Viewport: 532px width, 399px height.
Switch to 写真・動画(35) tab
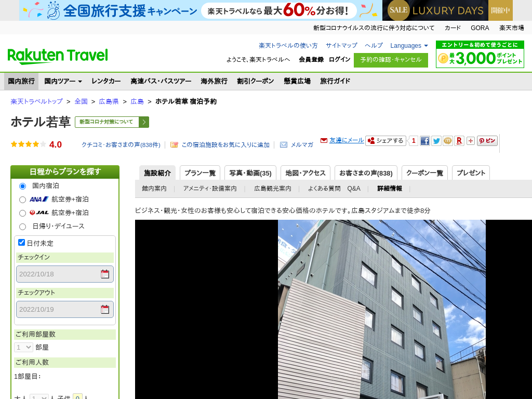click(250, 172)
